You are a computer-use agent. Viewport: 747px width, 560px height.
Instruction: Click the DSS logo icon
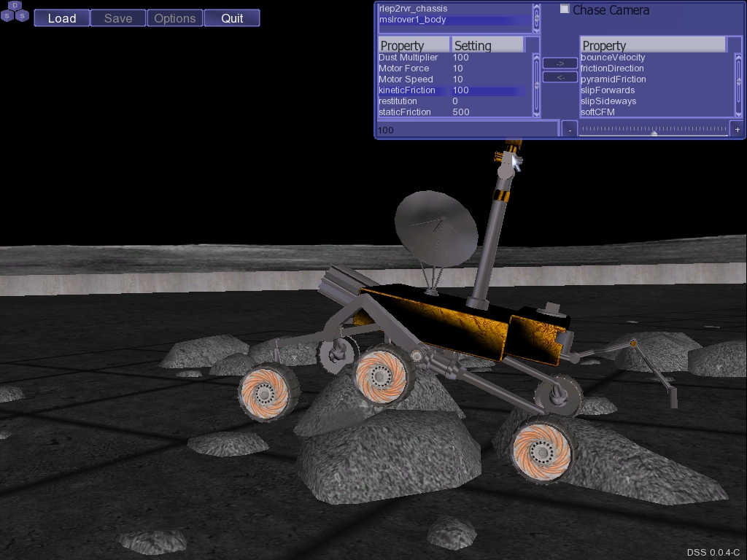tap(15, 12)
